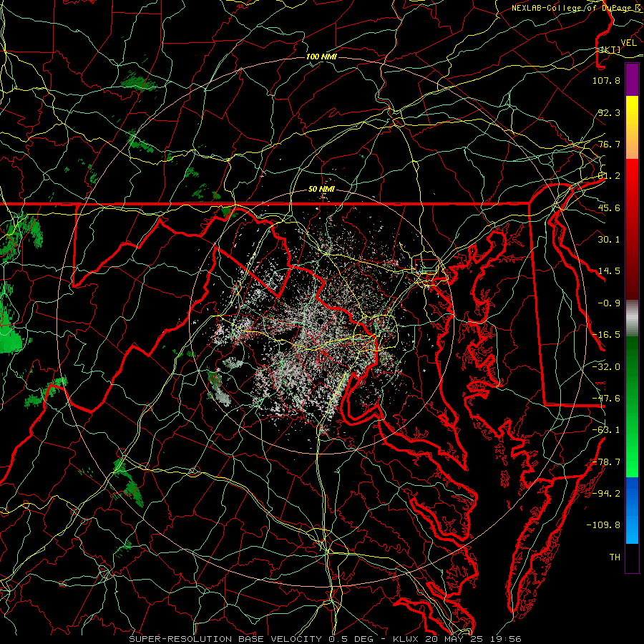Click the -109.8 velocity scale value
Image resolution: width=644 pixels, height=644 pixels.
[603, 525]
